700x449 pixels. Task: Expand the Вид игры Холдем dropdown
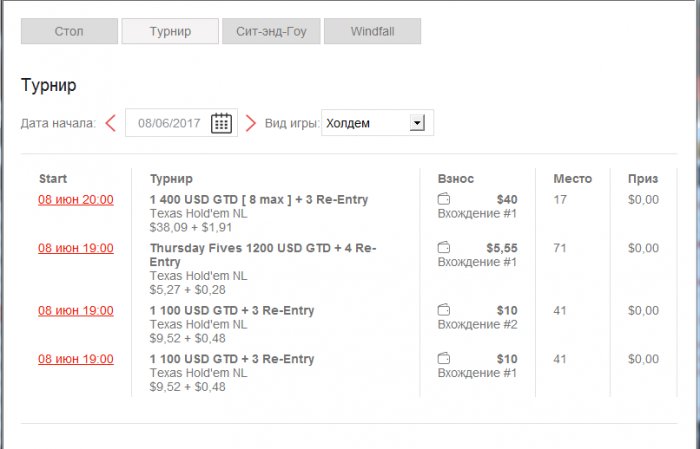tap(418, 123)
